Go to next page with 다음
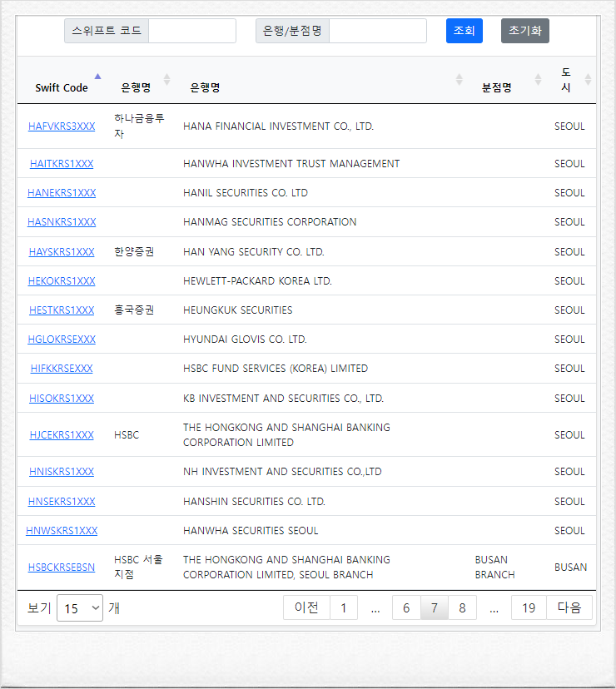This screenshot has height=689, width=616. coord(569,607)
